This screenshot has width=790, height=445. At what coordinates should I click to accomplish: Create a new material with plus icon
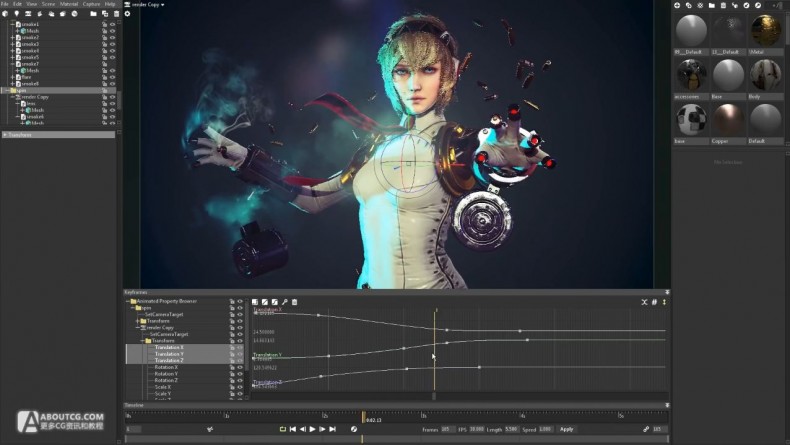(677, 5)
